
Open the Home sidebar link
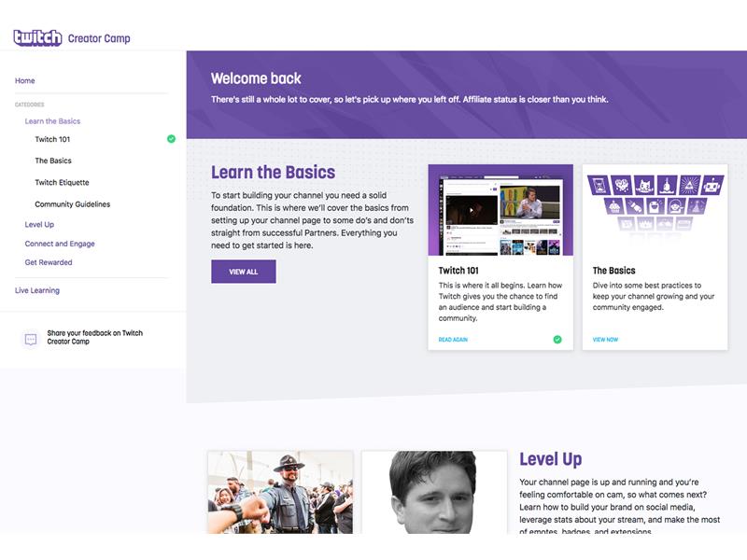tap(25, 81)
